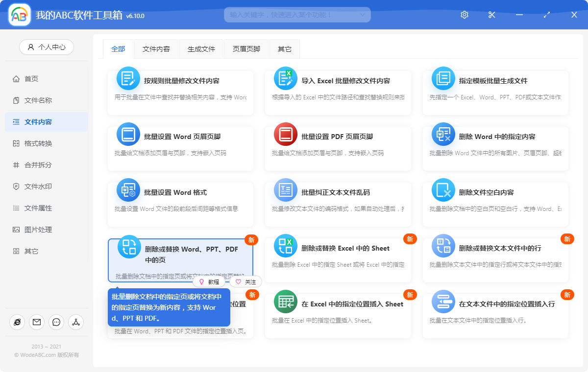Screen dimensions: 588x372
Task: Click the 指定模板批量生成文件 tool icon
Action: pos(443,78)
